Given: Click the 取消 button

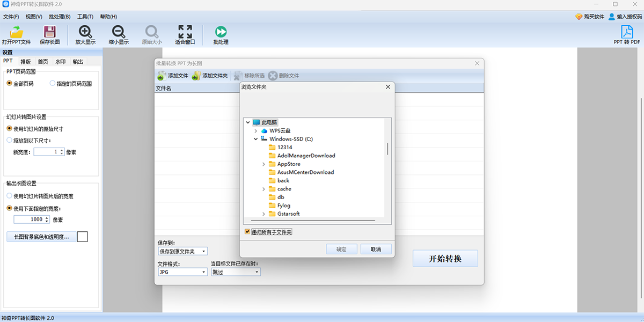Looking at the screenshot, I should 376,249.
